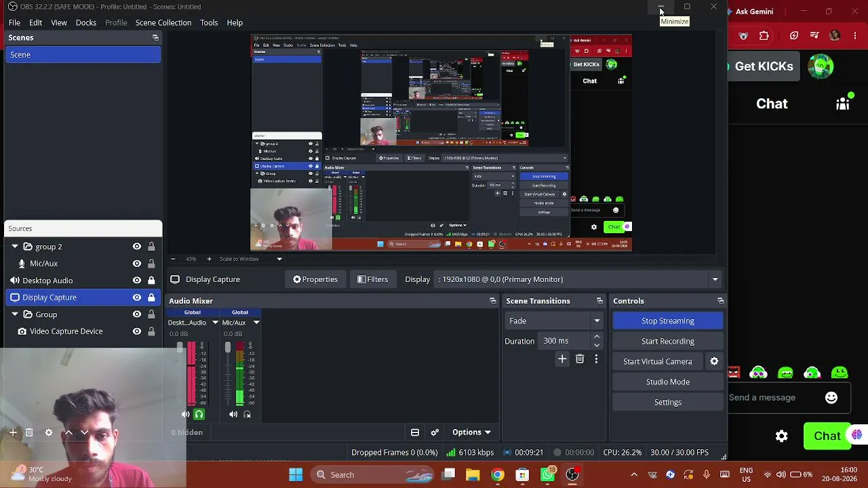Hide the Video Capture Device source
Viewport: 868px width, 488px height.
click(x=137, y=331)
